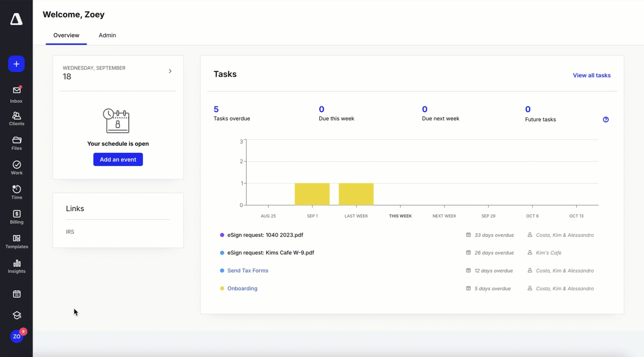The height and width of the screenshot is (357, 644).
Task: Open the Files section
Action: 16,143
